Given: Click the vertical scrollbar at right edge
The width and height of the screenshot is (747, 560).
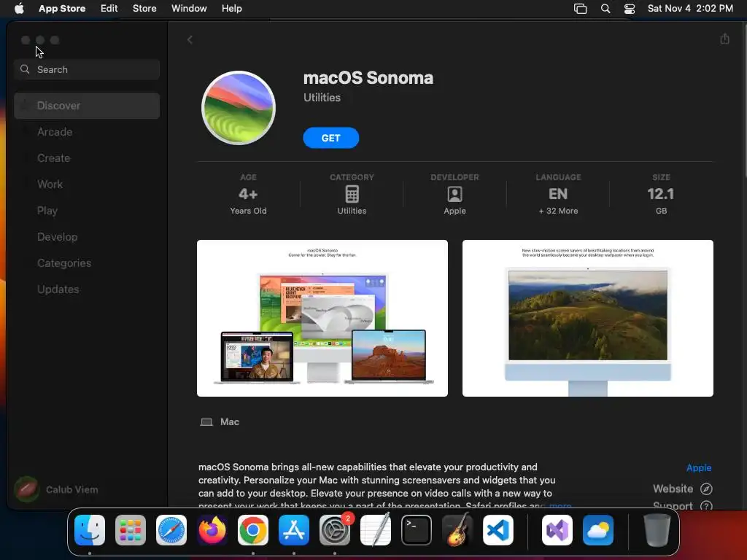Looking at the screenshot, I should [x=744, y=100].
